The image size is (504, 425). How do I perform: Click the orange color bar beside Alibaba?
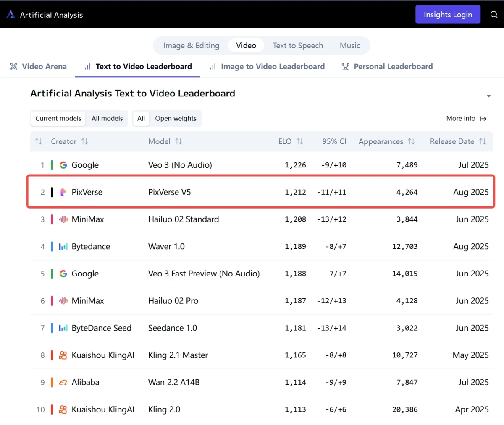pos(52,382)
